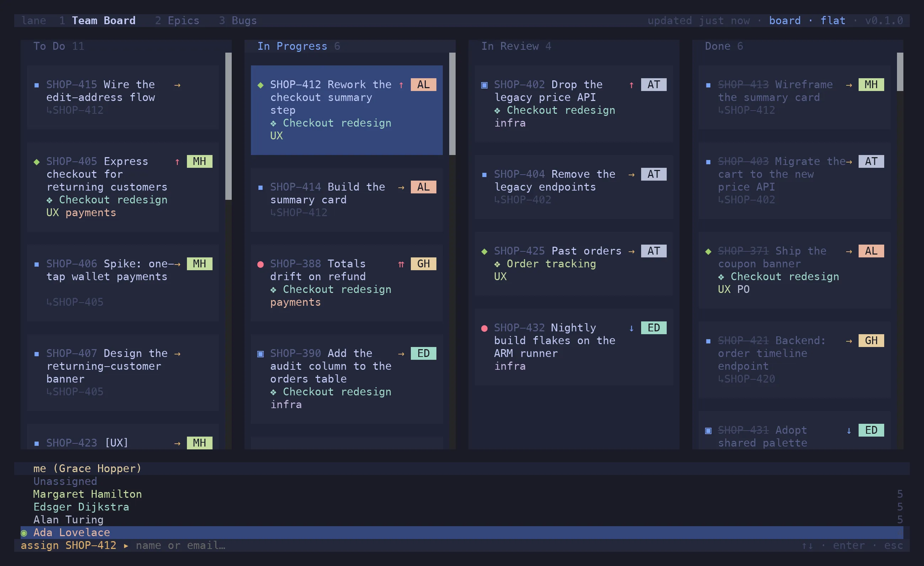Choose me (Grace Hopper) as assignee
924x566 pixels.
coord(462,469)
